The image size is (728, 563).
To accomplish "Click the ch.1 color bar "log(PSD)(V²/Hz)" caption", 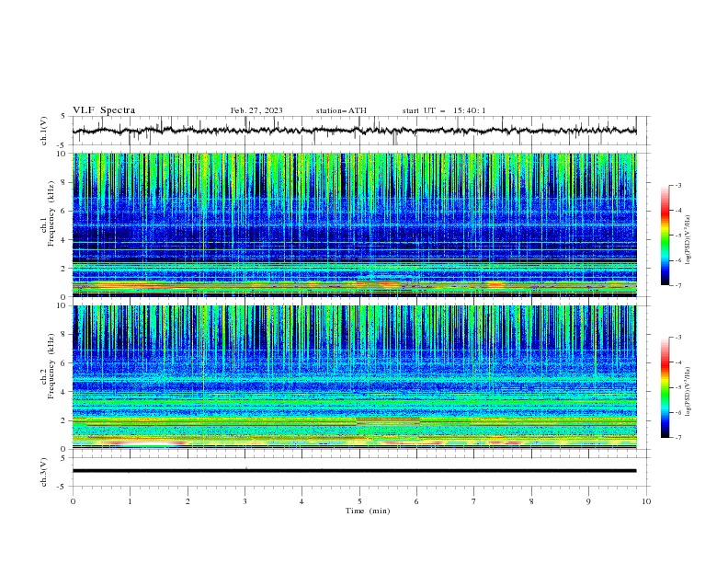I will (x=688, y=240).
